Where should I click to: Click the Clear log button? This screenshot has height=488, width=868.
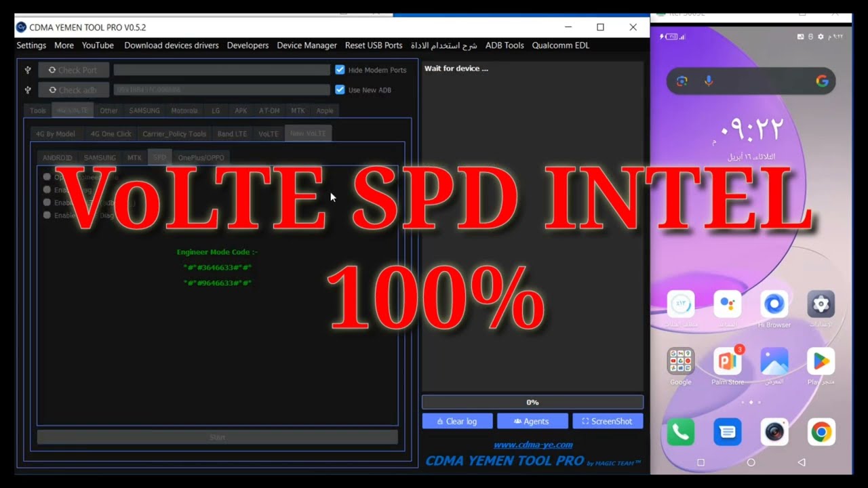pos(458,421)
